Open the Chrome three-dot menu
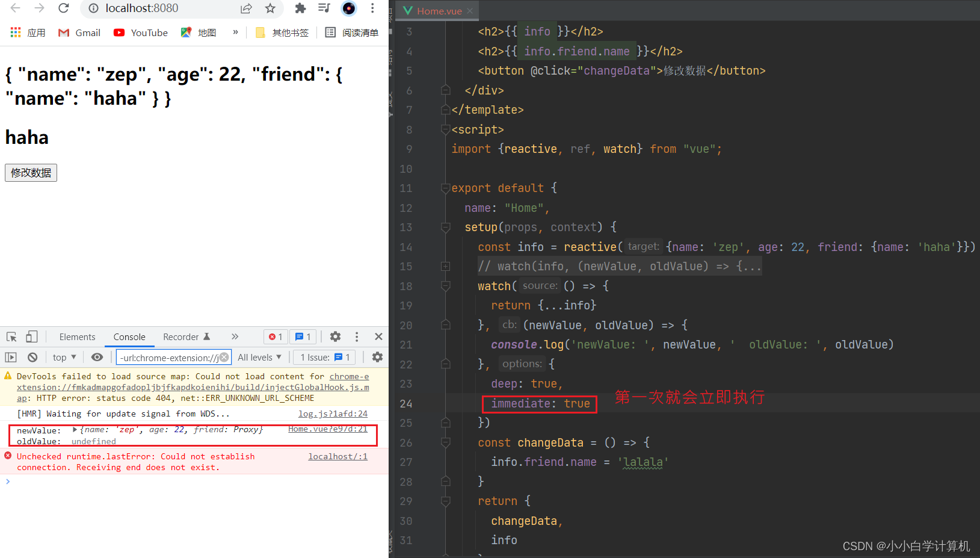Screen dimensions: 980x558 tap(373, 8)
